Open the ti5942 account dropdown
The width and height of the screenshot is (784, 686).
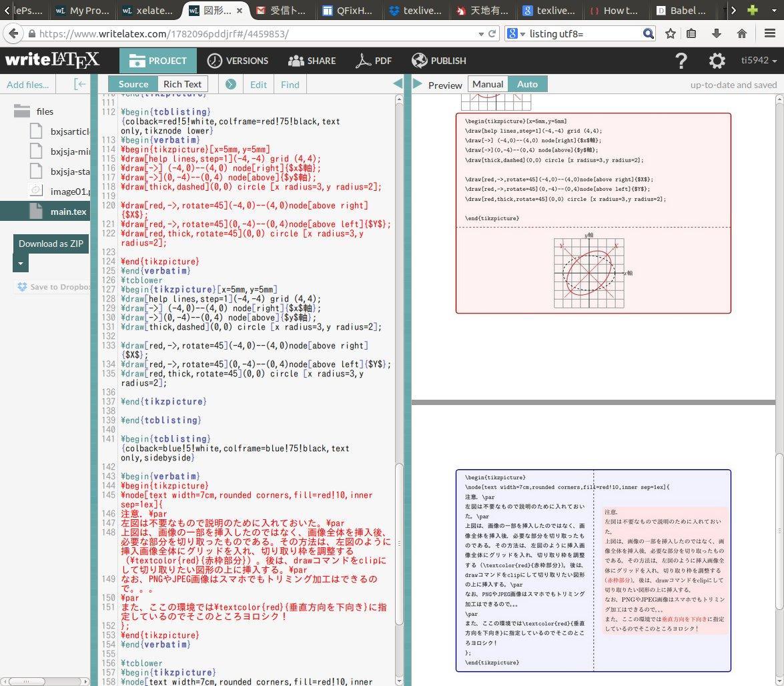(759, 60)
